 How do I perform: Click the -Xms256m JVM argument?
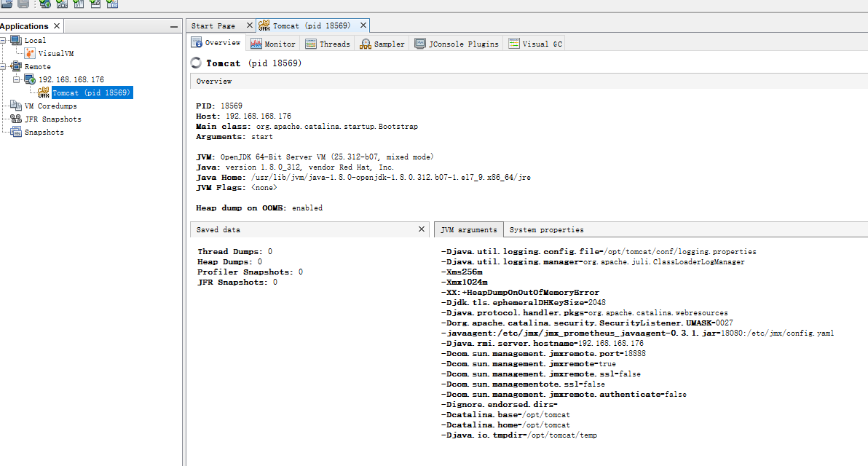(462, 272)
